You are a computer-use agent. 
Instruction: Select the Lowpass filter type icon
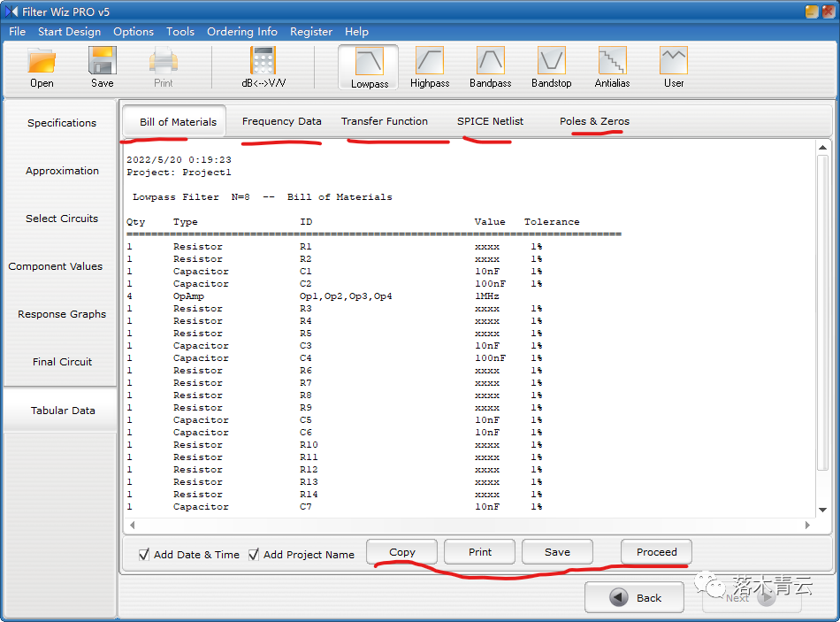369,62
